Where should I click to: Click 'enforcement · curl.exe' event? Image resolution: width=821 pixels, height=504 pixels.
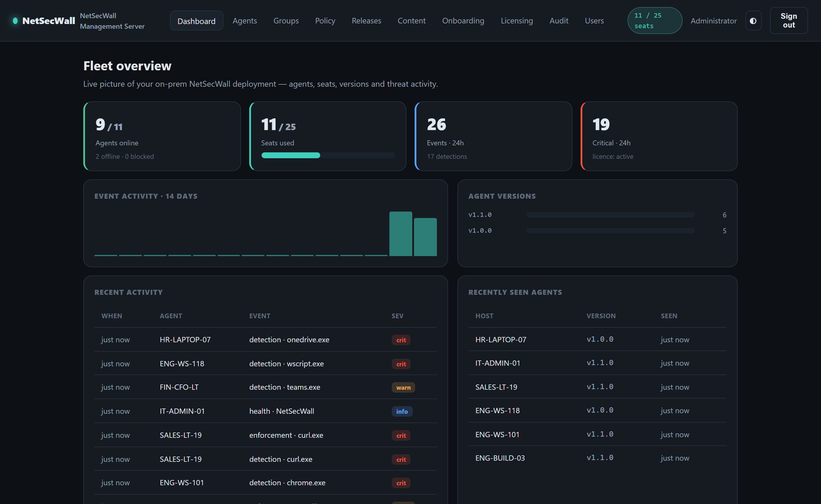click(x=286, y=435)
